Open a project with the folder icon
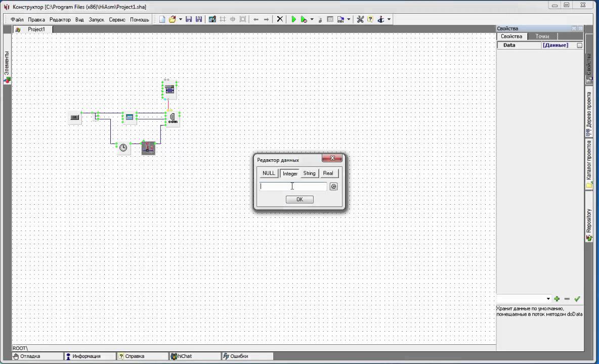The image size is (599, 364). (x=173, y=19)
